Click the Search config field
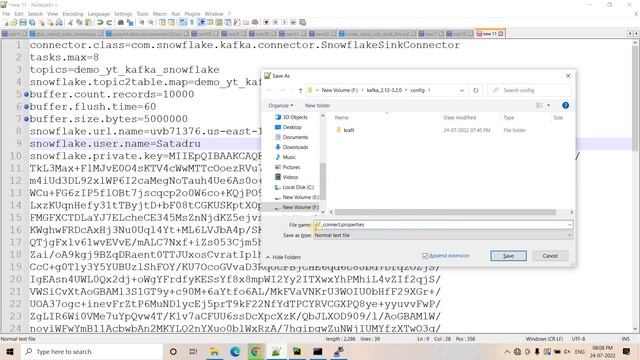Screen dimensions: 640x360 click(x=529, y=90)
